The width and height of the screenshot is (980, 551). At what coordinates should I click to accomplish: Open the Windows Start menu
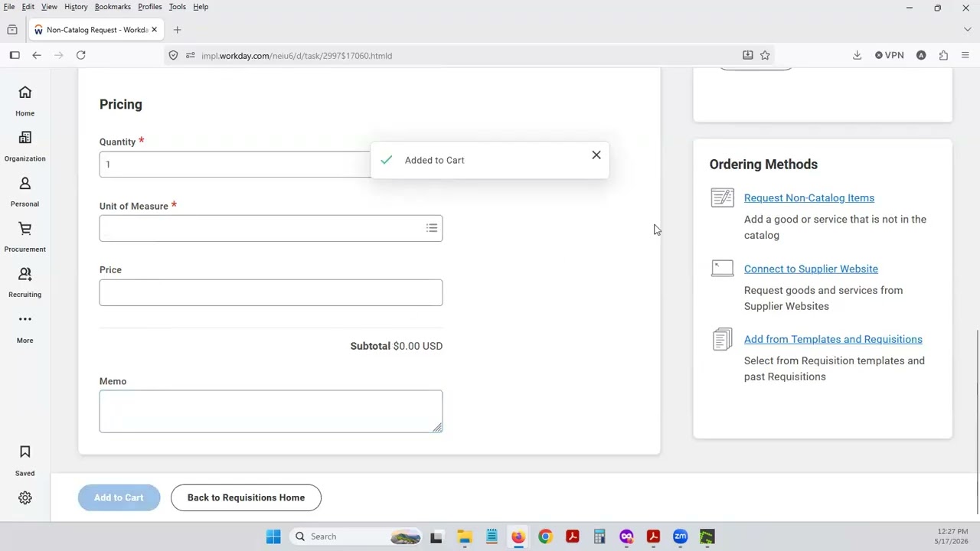tap(273, 536)
